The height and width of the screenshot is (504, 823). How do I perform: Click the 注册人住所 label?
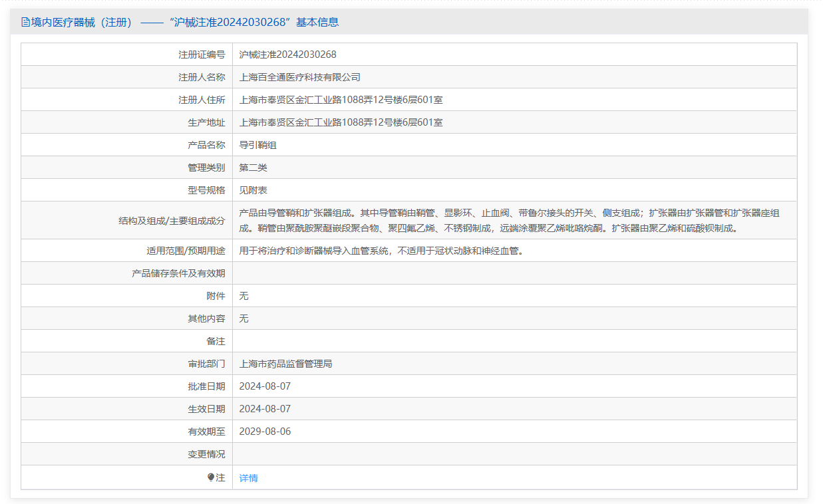(x=202, y=100)
